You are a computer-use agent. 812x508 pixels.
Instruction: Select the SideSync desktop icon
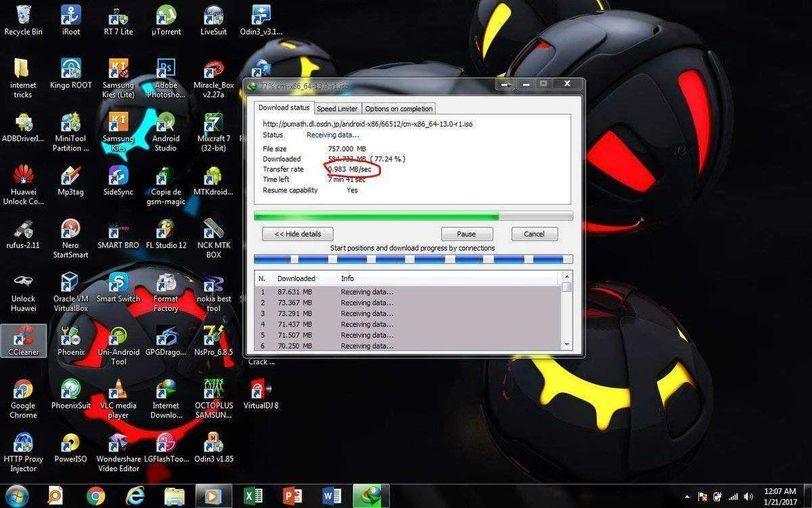click(118, 180)
